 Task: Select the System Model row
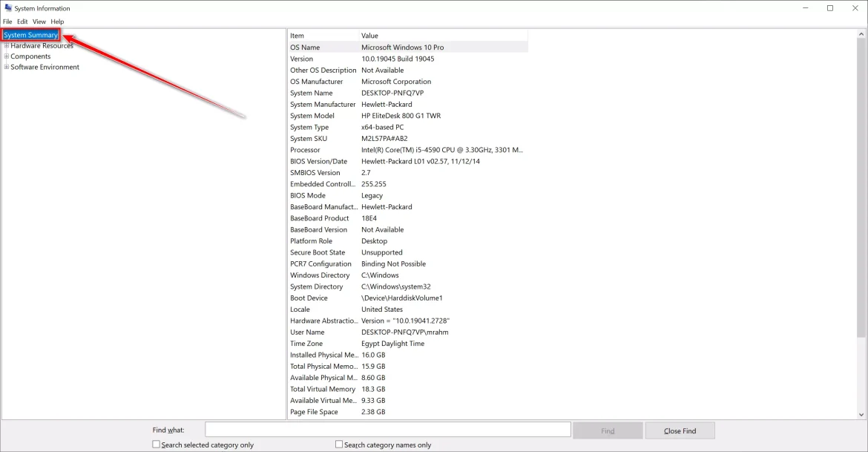[408, 116]
